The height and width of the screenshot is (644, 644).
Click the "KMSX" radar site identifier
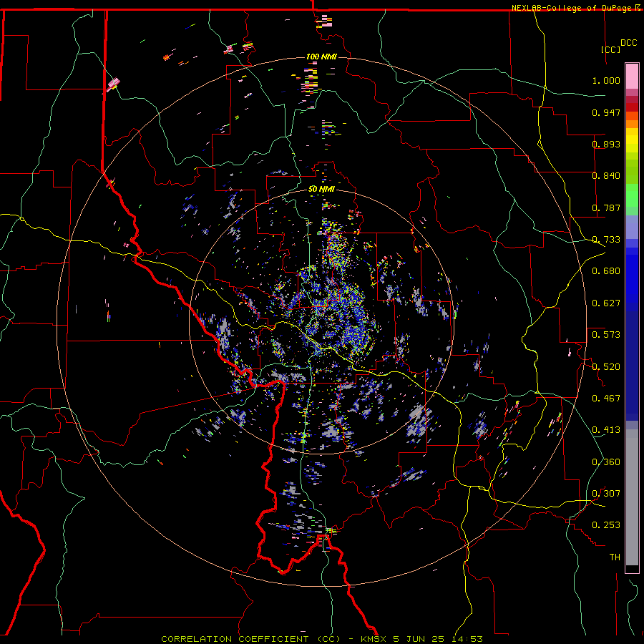pos(374,639)
